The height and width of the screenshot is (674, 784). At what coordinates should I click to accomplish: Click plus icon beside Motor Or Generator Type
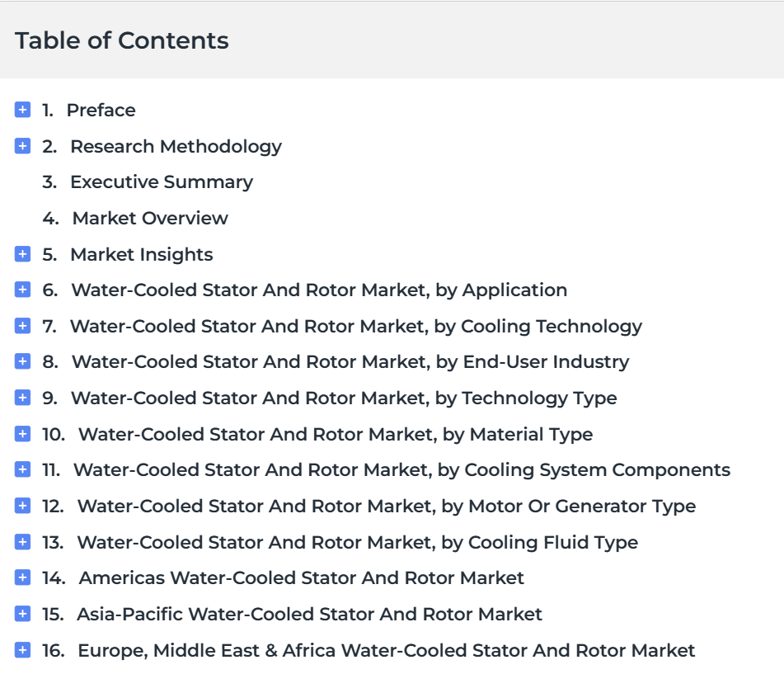(22, 506)
